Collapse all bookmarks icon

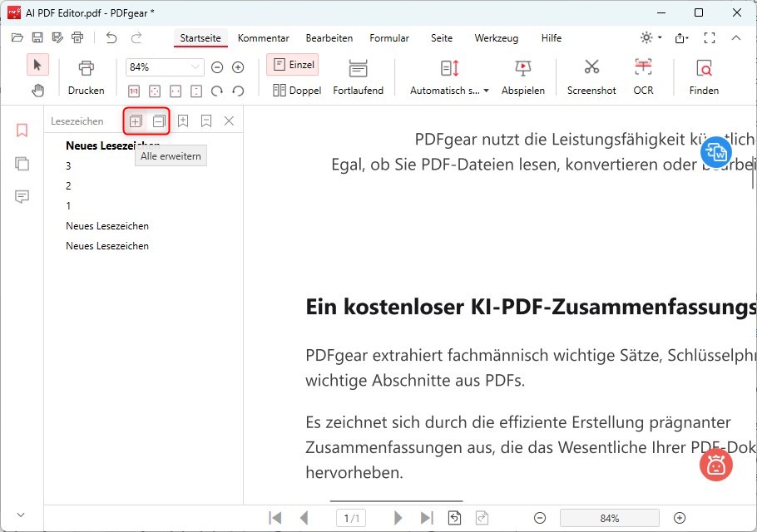click(159, 121)
